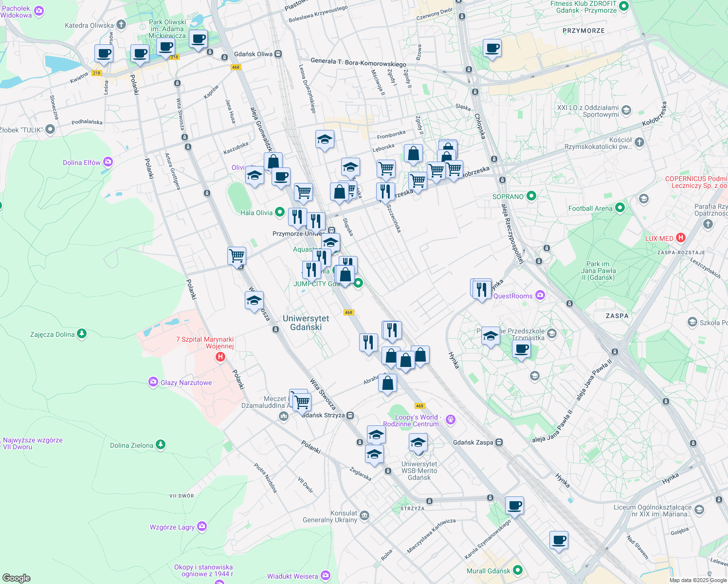The width and height of the screenshot is (728, 584).
Task: Open the coffee cup marker in Przymorze
Action: coord(492,49)
